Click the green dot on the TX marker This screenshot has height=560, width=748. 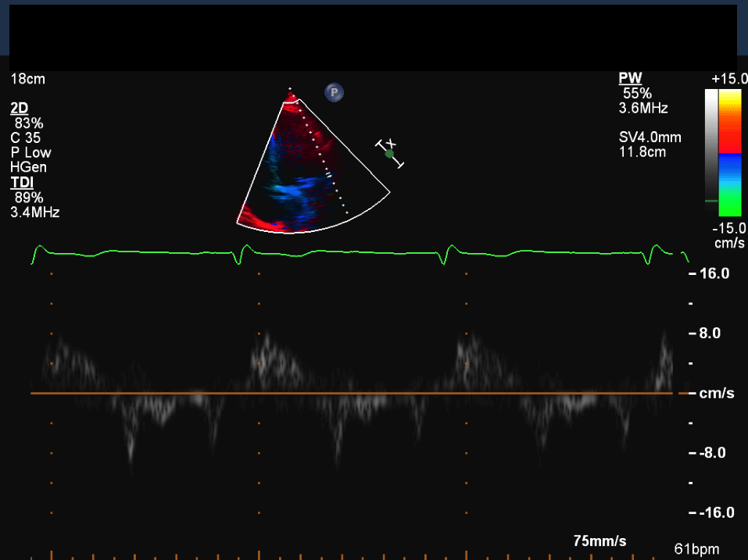389,154
